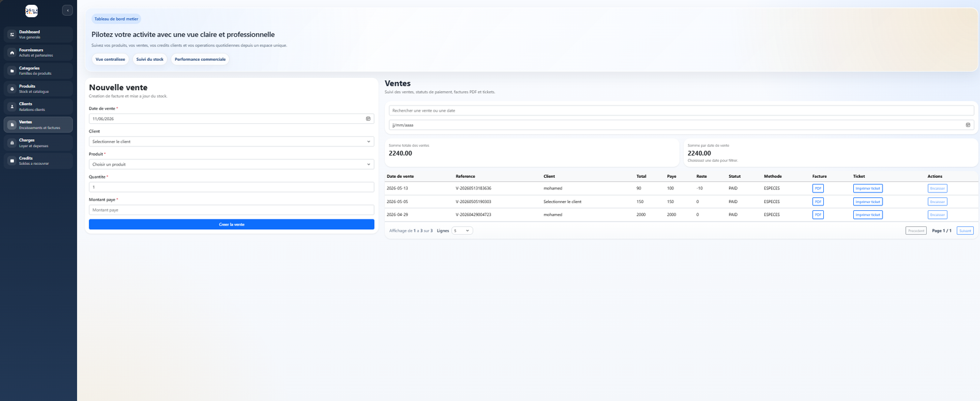This screenshot has height=401, width=980.
Task: Click the Montant paye input field
Action: coord(232,210)
